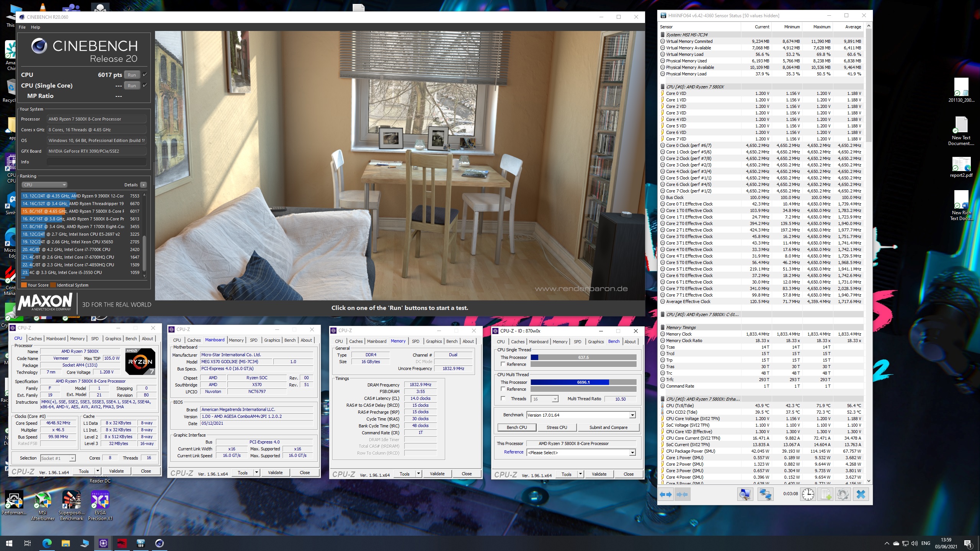Screen dimensions: 980x551
Task: Click HWiNFO expand columns arrows icon
Action: (666, 494)
